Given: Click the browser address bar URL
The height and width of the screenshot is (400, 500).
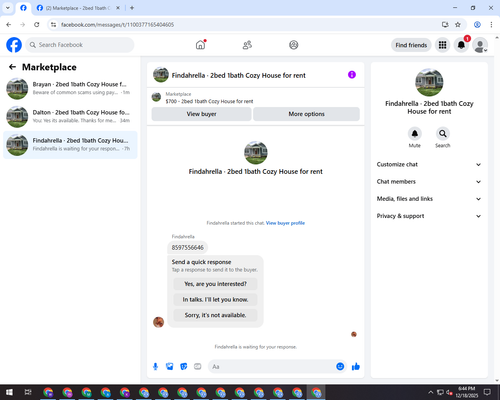Looking at the screenshot, I should pos(117,25).
